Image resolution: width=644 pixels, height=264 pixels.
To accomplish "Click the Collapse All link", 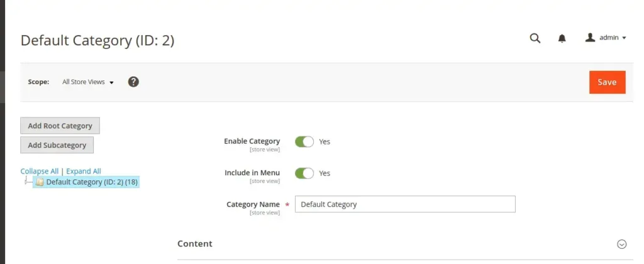I will [x=39, y=171].
